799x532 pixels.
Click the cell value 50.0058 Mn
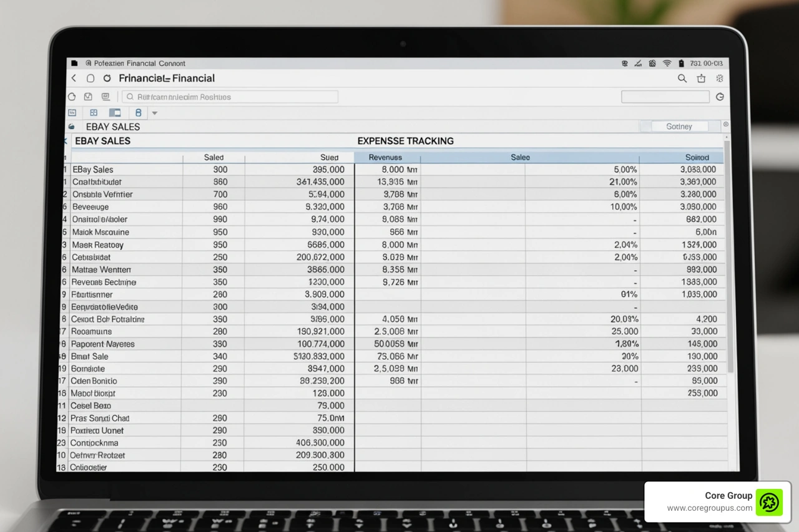tap(396, 344)
